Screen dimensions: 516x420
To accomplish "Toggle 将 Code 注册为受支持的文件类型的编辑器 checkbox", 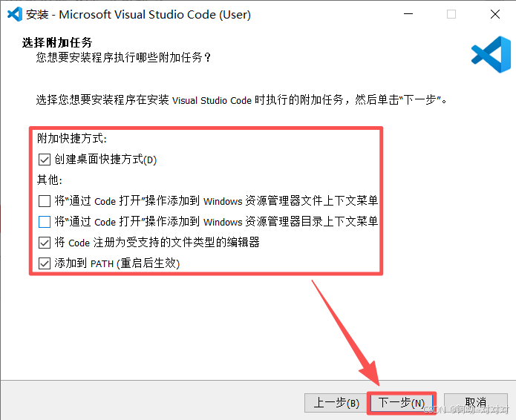I will point(45,243).
